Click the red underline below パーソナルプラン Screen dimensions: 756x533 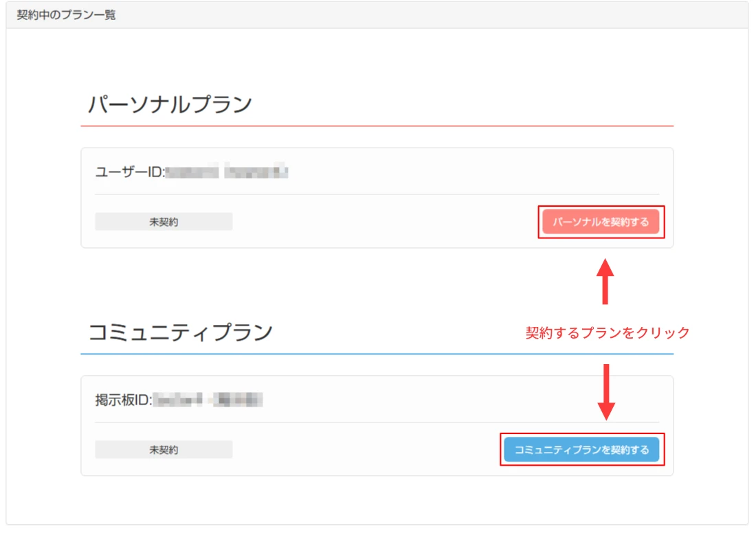click(377, 126)
